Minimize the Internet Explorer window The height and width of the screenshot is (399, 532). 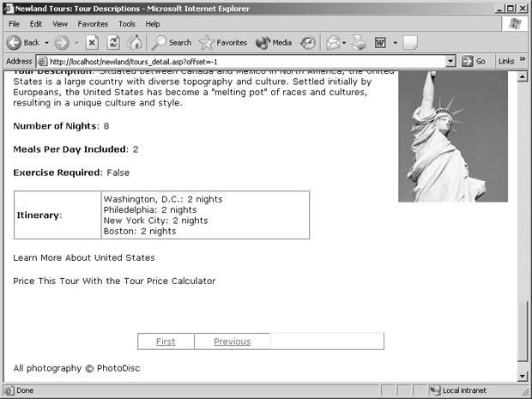point(499,9)
